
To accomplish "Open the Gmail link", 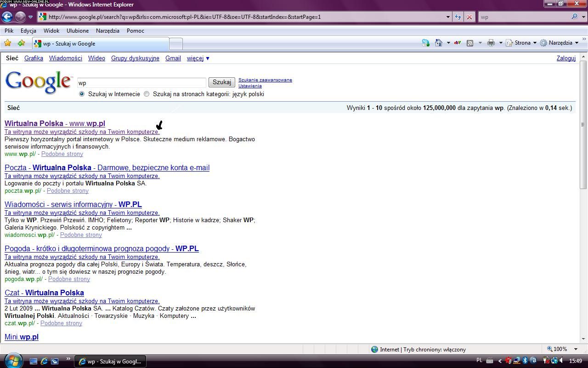I will [x=173, y=58].
